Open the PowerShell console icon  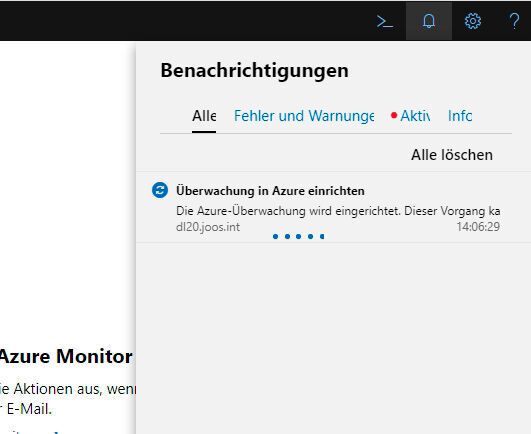(385, 21)
